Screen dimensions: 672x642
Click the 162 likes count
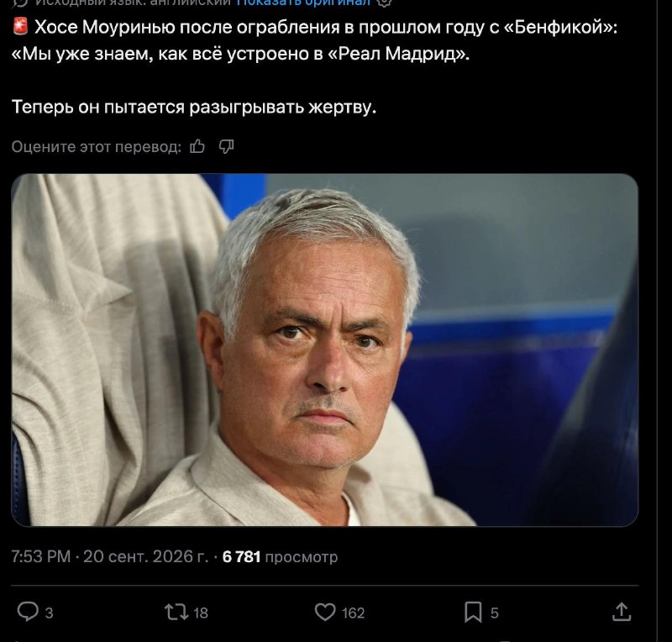353,613
